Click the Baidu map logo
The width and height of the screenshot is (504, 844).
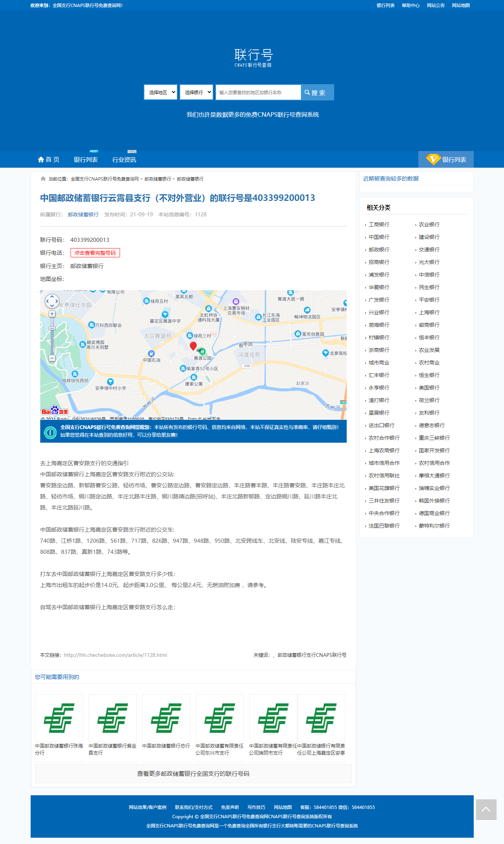point(55,411)
